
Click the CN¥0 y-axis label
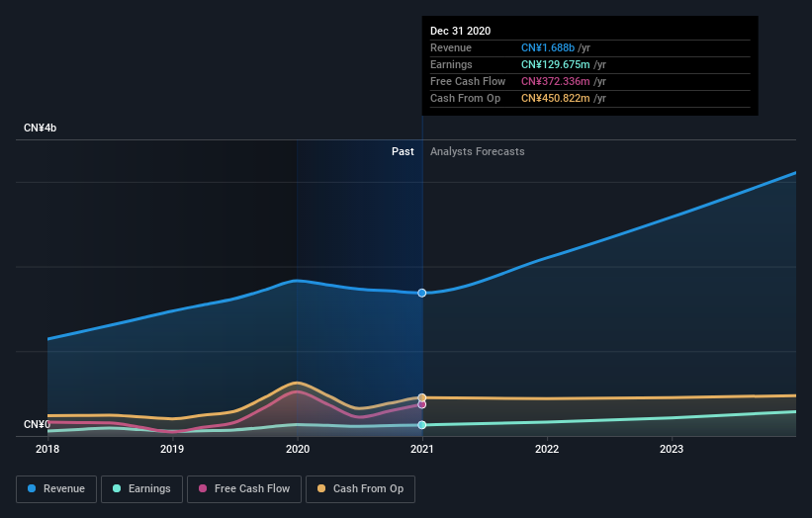37,424
